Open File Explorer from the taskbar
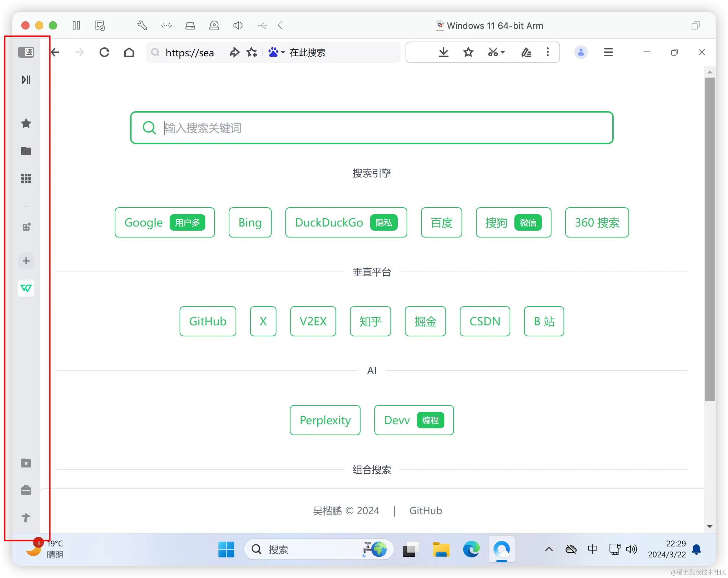 441,550
